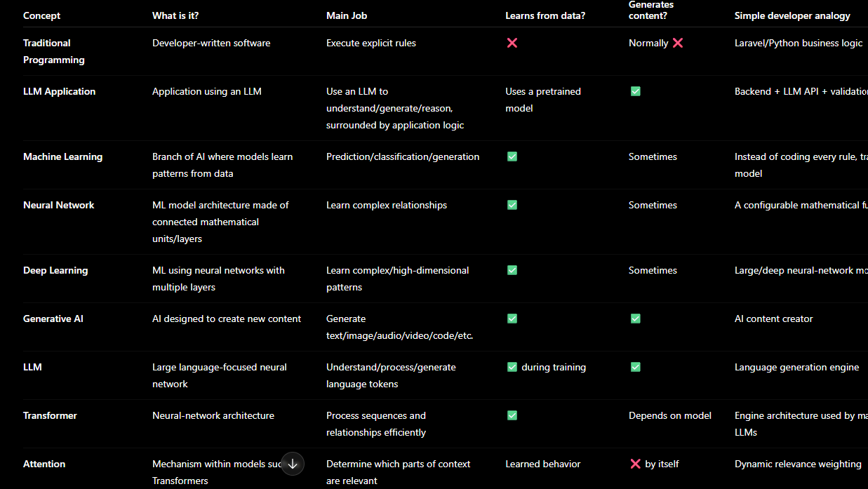This screenshot has height=489, width=868.
Task: Click Machine Learning learns-from-data checkmark
Action: (x=512, y=156)
